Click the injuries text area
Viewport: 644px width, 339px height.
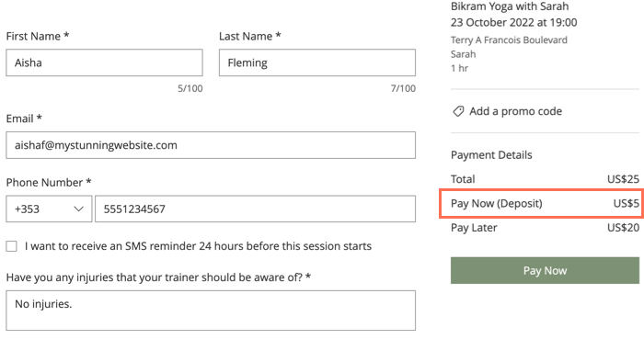[x=211, y=311]
